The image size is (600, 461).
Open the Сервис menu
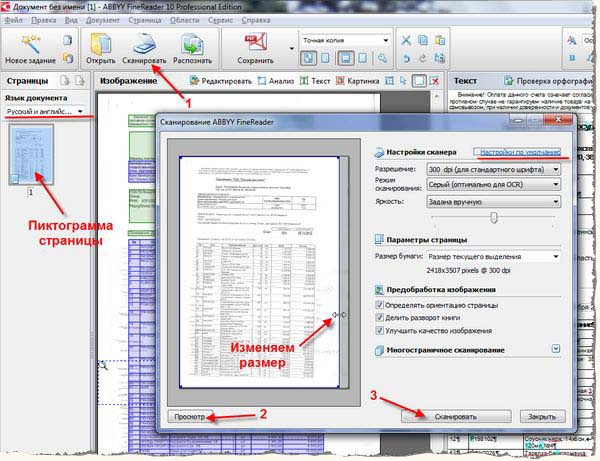coord(220,20)
